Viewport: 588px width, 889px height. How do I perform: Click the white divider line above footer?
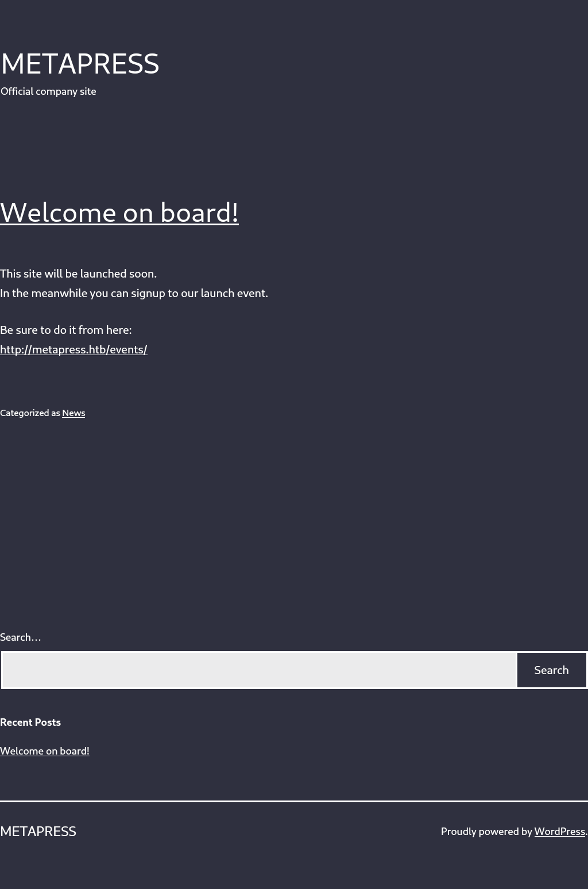294,801
